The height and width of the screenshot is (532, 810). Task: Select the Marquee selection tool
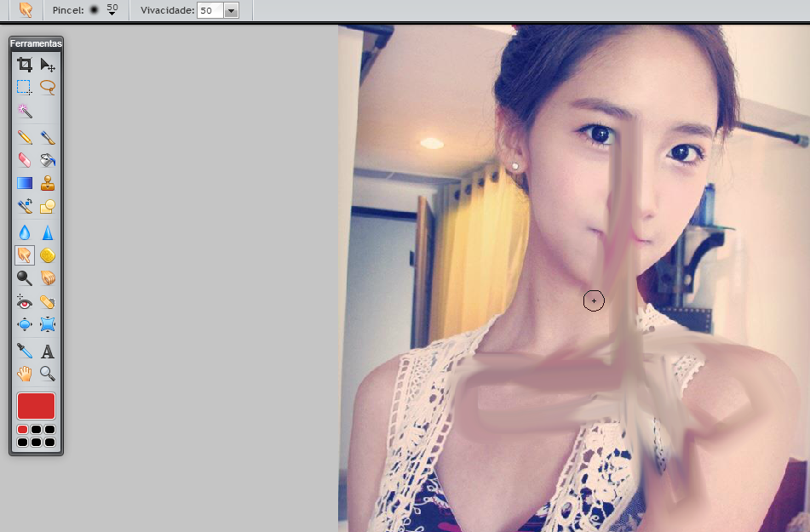tap(25, 86)
